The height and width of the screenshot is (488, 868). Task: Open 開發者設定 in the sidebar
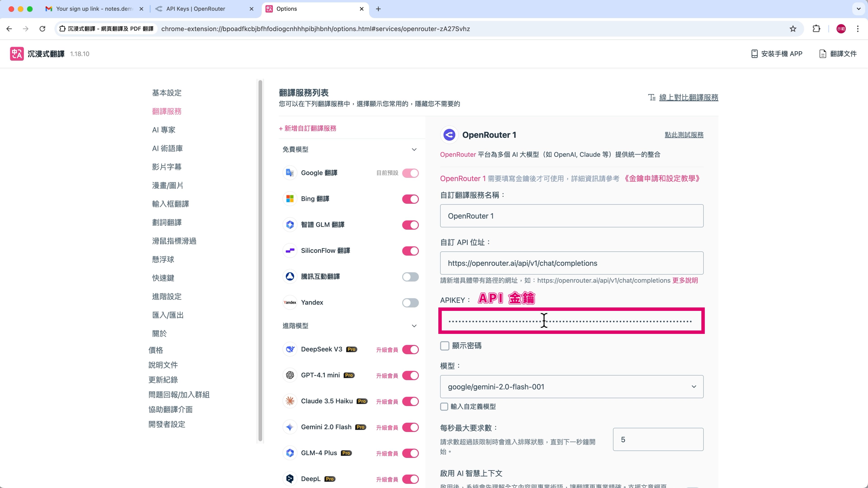(167, 424)
